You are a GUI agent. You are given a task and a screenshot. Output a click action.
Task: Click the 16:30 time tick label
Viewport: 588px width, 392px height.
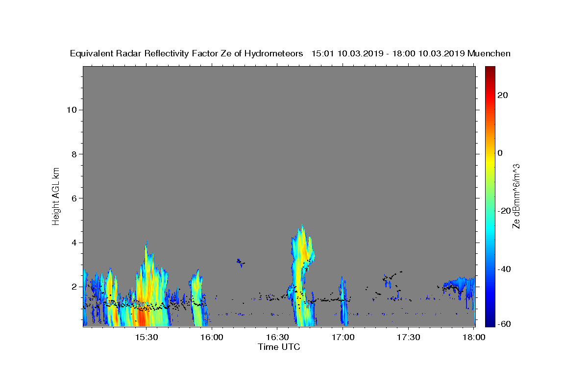[277, 337]
